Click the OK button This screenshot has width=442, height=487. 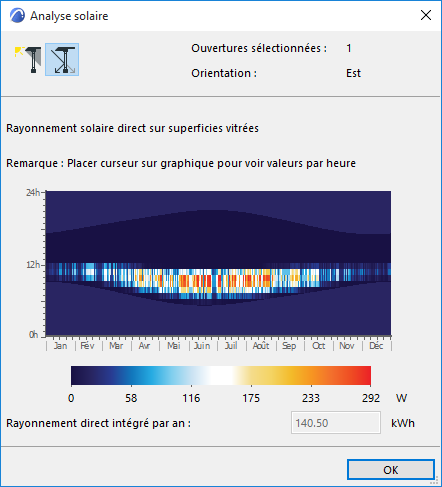[391, 470]
